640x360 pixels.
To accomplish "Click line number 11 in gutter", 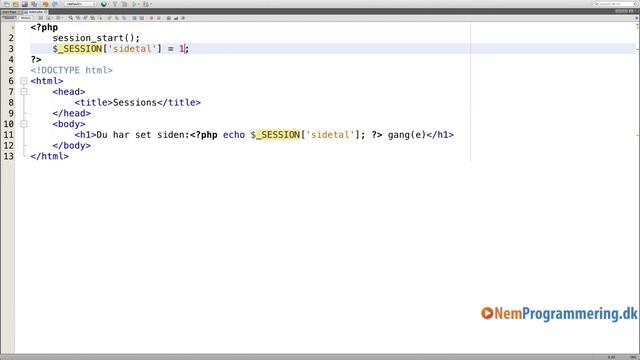I will 8,135.
